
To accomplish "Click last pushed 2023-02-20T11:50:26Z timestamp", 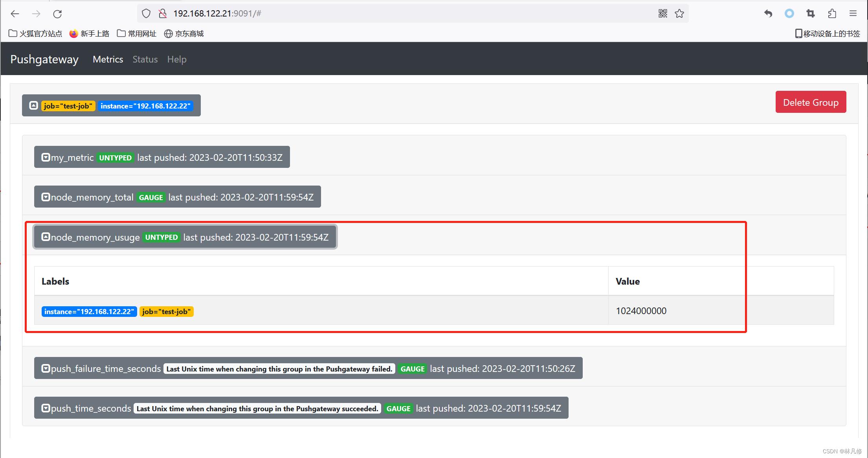I will point(503,369).
